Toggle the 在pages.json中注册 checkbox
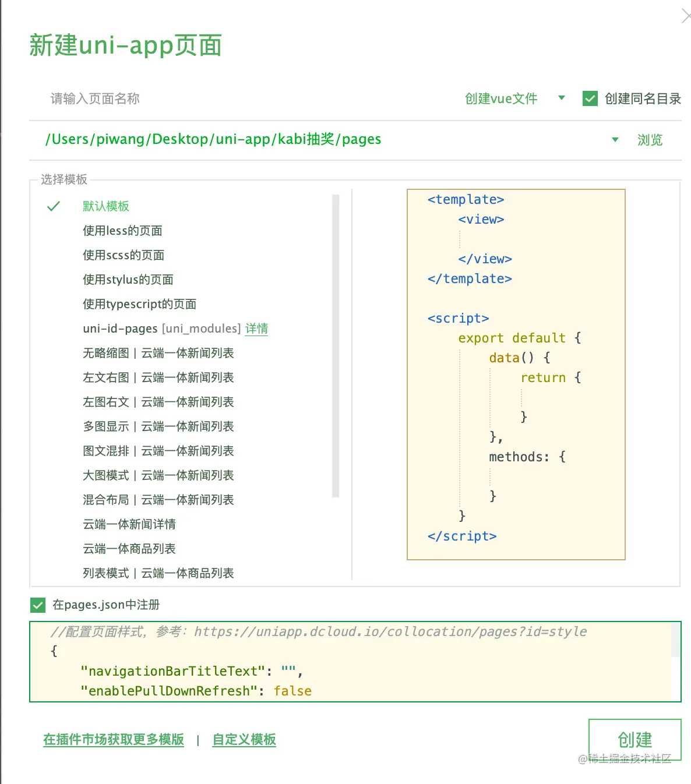Screen dimensions: 691x784 pyautogui.click(x=38, y=605)
